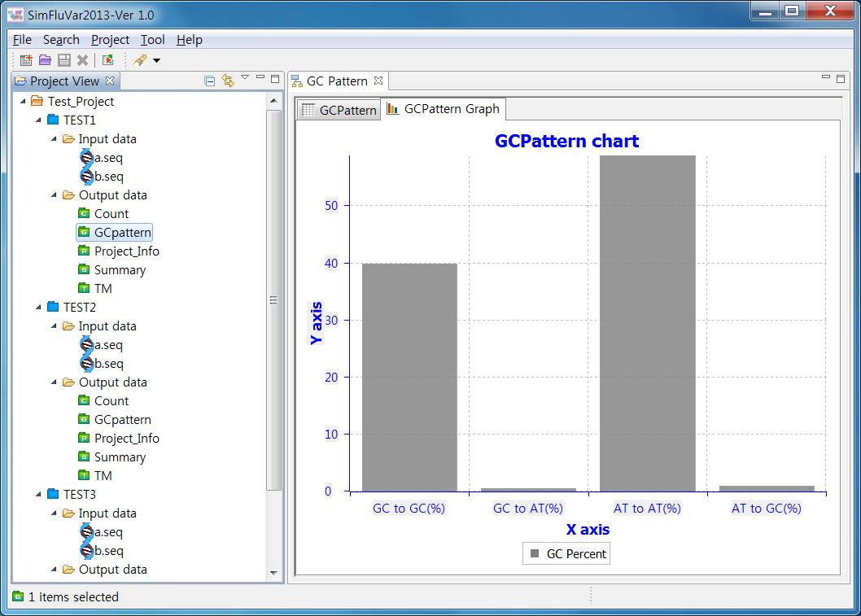Click GC Percent legend color swatch
Viewport: 861px width, 616px height.
click(x=535, y=553)
